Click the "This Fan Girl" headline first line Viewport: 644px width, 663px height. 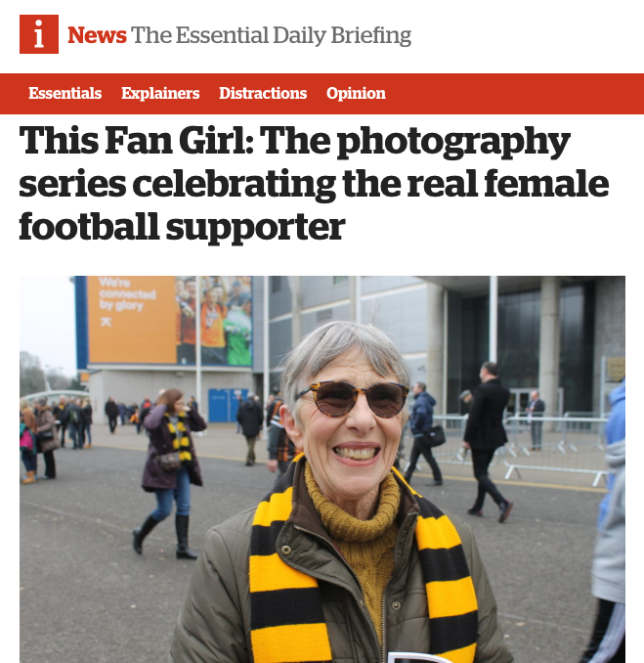point(295,141)
